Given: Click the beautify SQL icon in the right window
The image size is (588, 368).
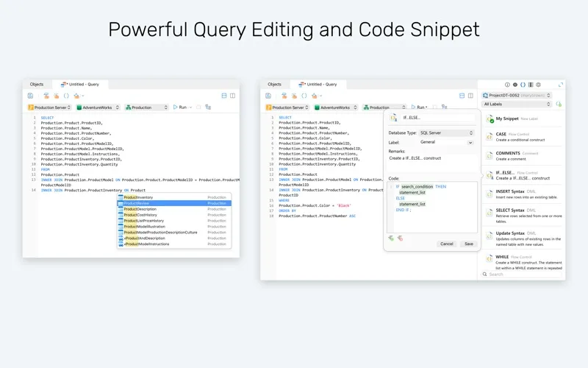Looking at the screenshot, I should pos(294,96).
